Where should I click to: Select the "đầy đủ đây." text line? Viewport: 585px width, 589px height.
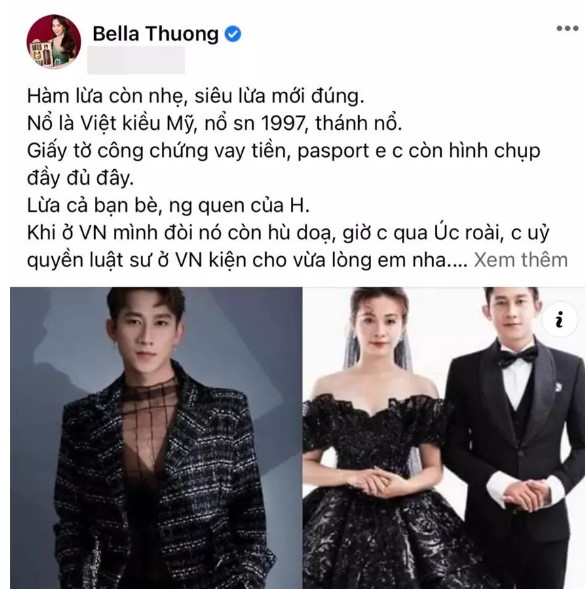pyautogui.click(x=80, y=178)
